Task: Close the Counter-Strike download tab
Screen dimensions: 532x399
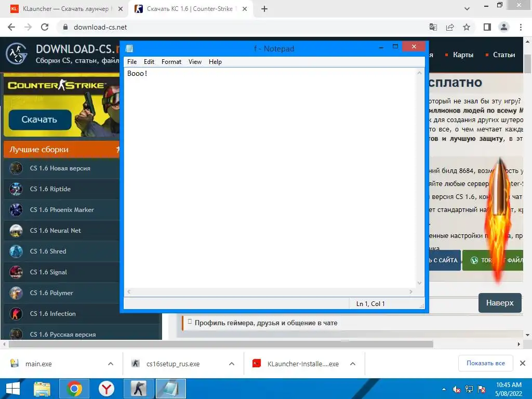Action: coord(245,9)
